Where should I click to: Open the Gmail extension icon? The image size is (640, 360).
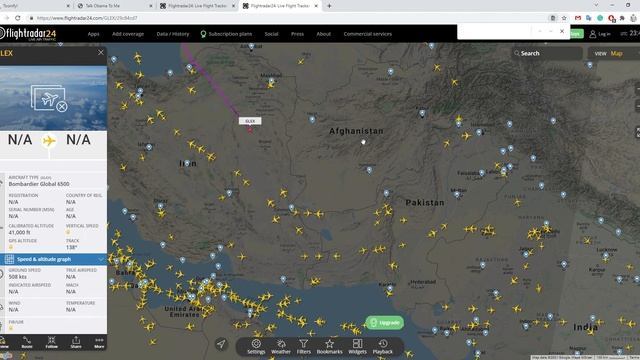click(578, 18)
